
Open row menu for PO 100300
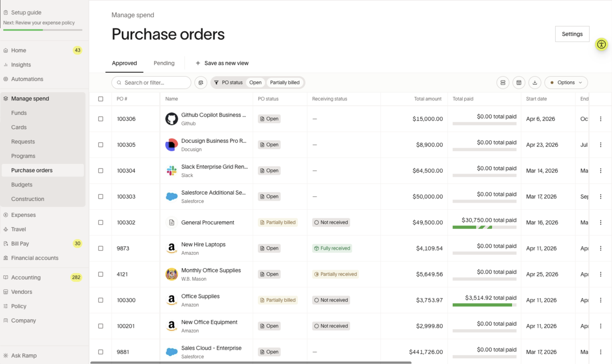click(x=600, y=300)
